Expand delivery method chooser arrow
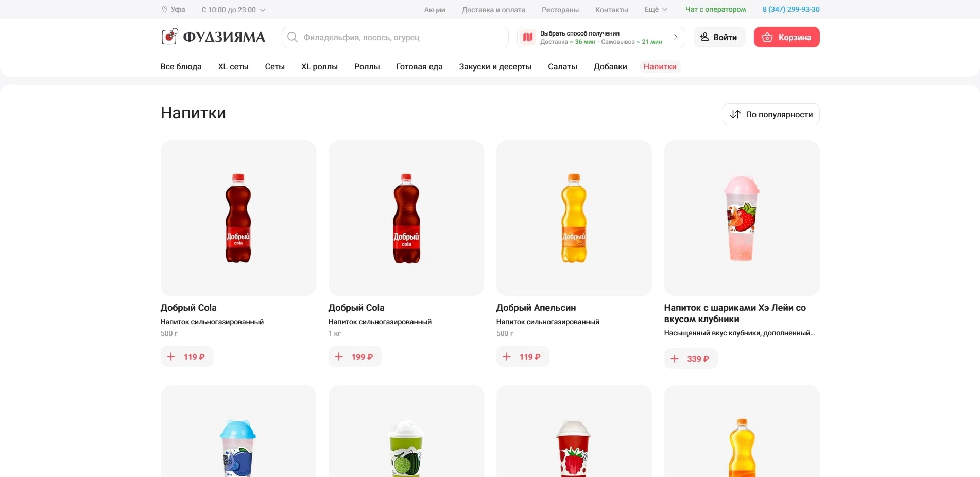 675,37
